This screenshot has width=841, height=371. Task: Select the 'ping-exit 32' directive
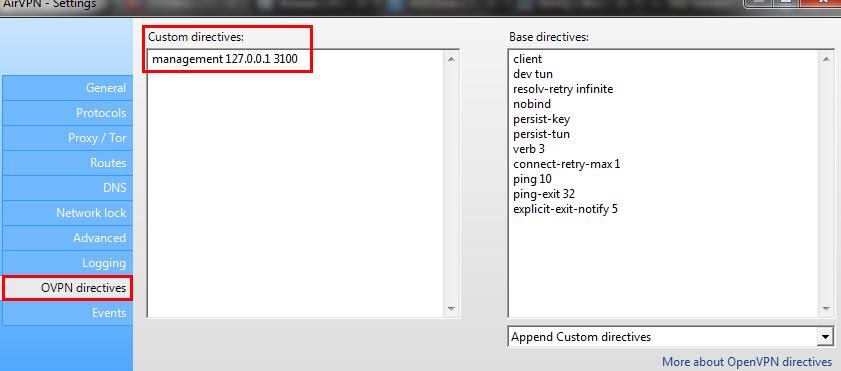click(x=544, y=194)
